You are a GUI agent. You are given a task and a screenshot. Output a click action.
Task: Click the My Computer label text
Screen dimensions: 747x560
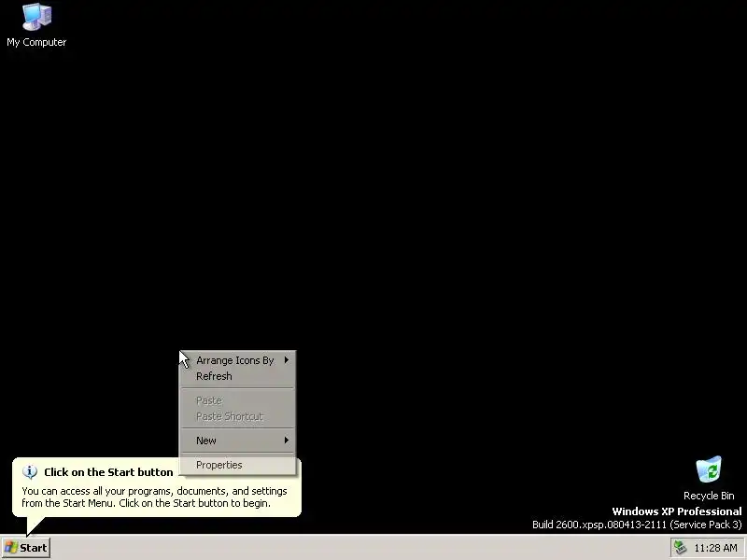point(36,42)
